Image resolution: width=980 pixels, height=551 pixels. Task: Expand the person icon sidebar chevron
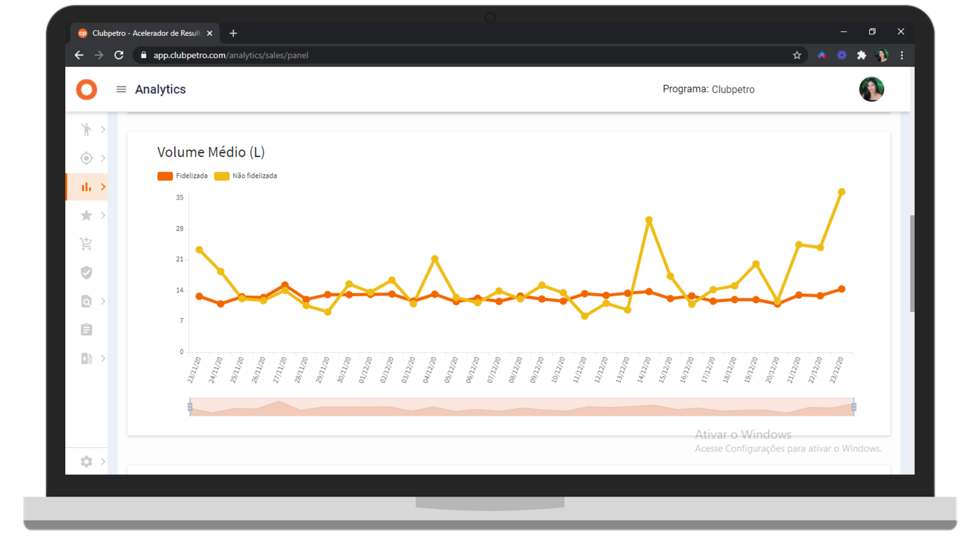(x=103, y=130)
